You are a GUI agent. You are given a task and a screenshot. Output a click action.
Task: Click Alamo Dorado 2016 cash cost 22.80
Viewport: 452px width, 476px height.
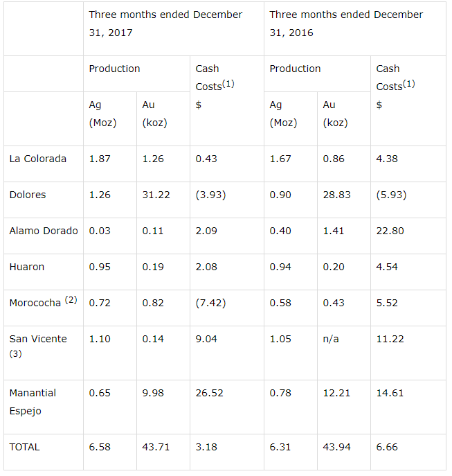point(390,231)
